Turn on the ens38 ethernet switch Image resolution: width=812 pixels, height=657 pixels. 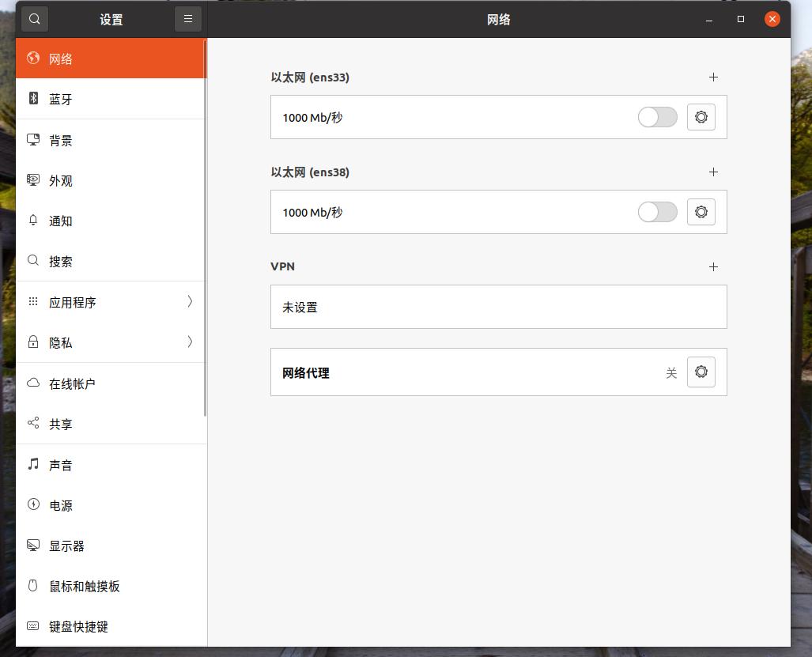click(657, 211)
